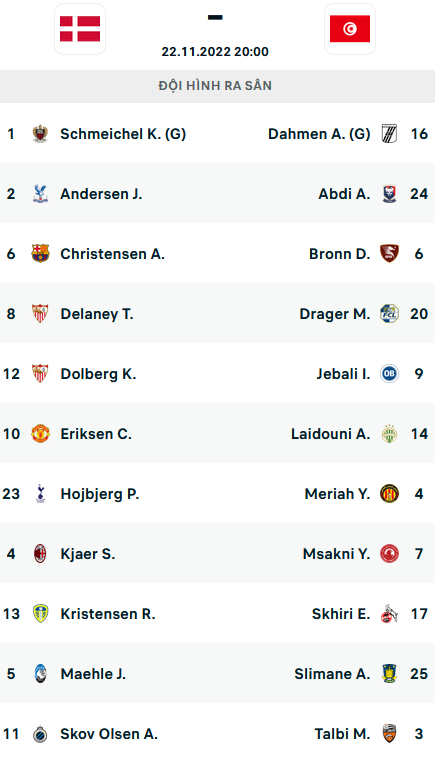The width and height of the screenshot is (435, 763).
Task: Click Club Brugge crest beside Skov Olsen A.
Action: click(40, 734)
